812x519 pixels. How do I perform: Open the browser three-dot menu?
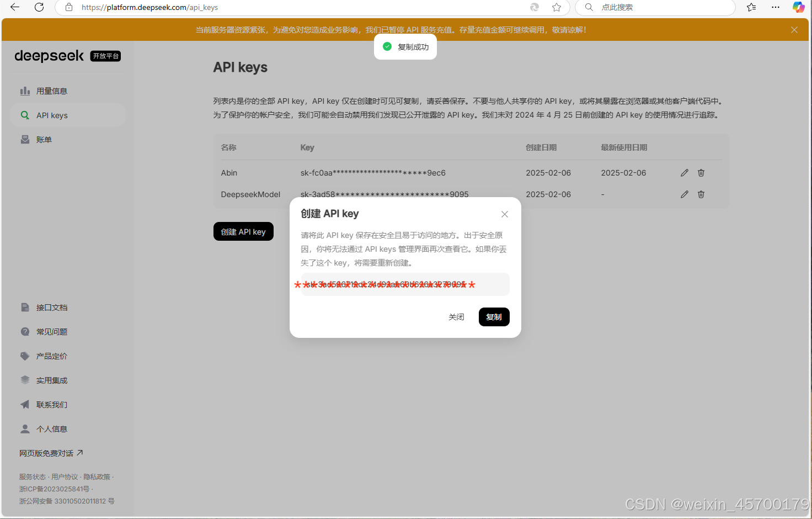point(776,7)
